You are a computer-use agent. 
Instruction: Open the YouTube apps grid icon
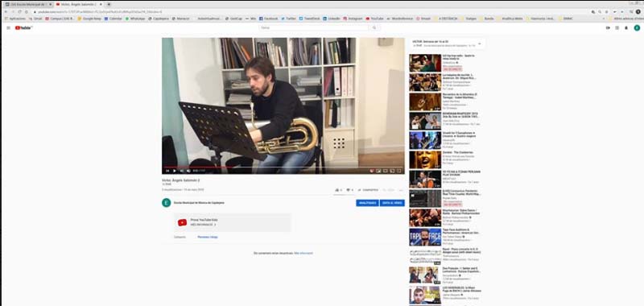click(x=617, y=28)
